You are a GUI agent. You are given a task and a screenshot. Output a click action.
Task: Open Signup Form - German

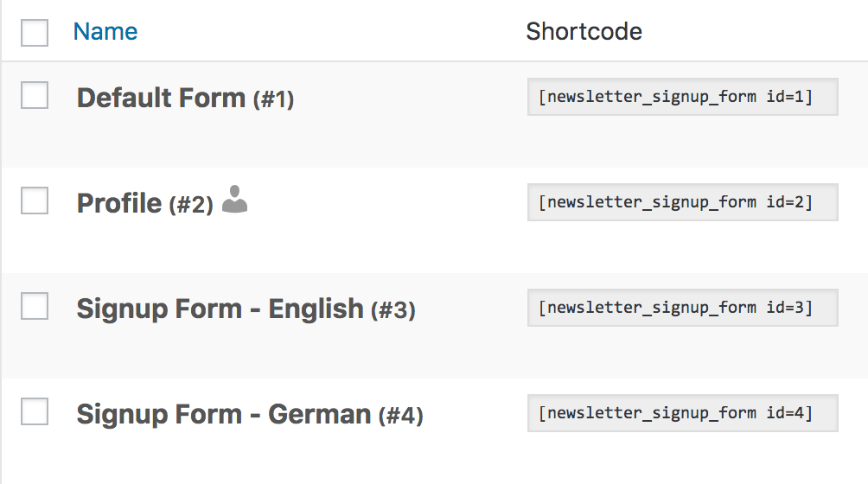tap(223, 414)
